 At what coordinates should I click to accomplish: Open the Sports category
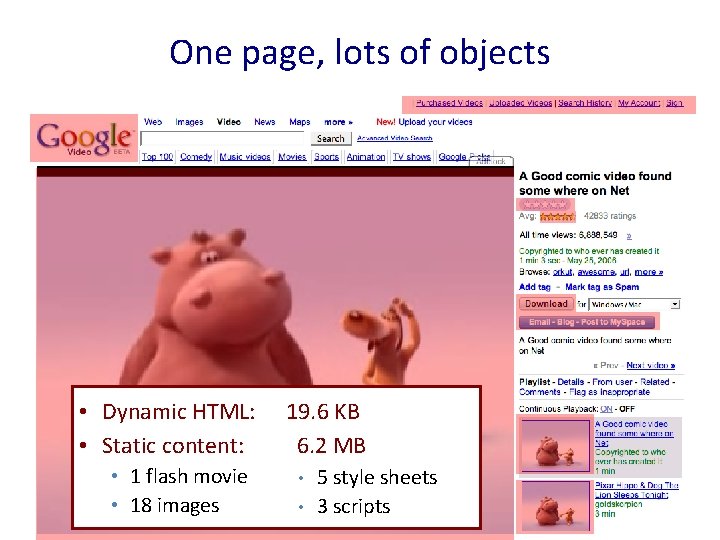click(x=326, y=157)
